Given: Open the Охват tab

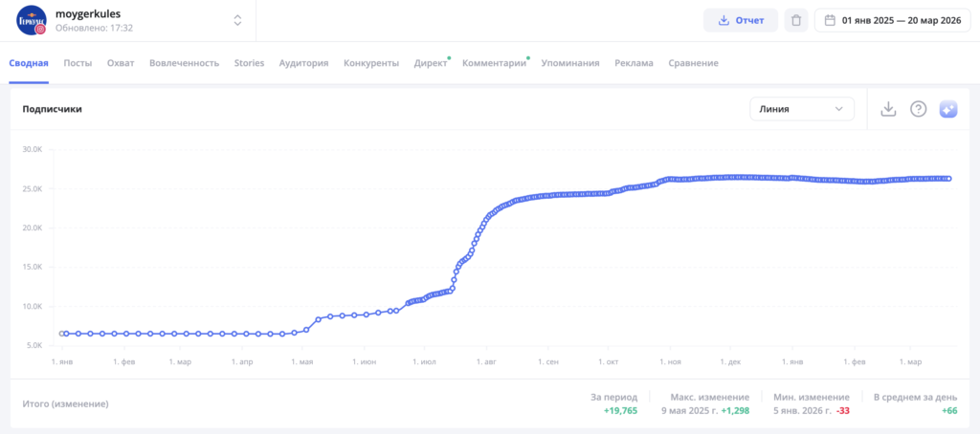Looking at the screenshot, I should click(121, 63).
